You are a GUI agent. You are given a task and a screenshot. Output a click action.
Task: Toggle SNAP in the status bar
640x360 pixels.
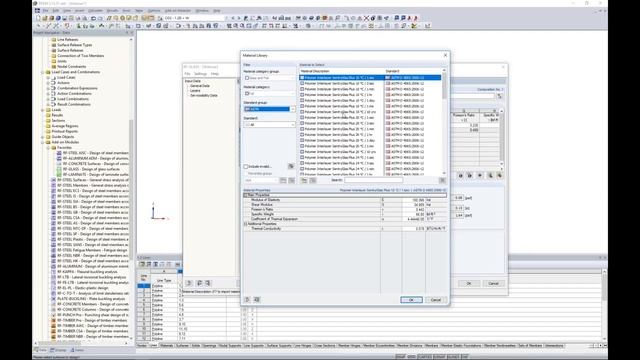coord(401,357)
